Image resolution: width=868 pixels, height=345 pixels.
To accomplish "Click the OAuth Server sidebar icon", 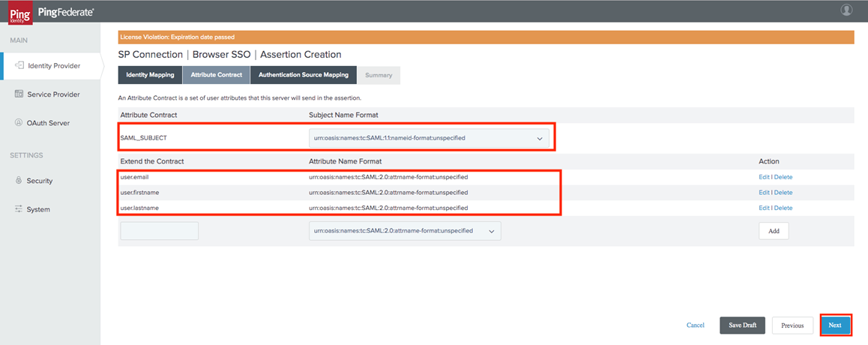I will 18,123.
